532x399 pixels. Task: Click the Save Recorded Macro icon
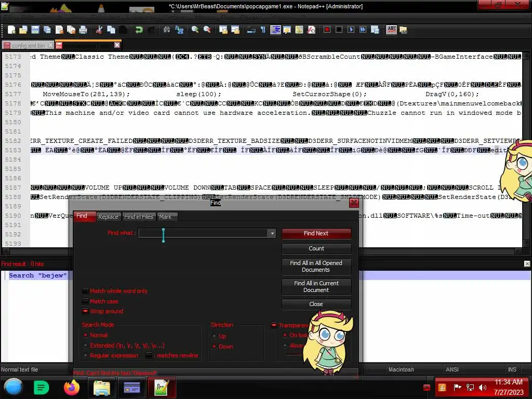point(375,30)
